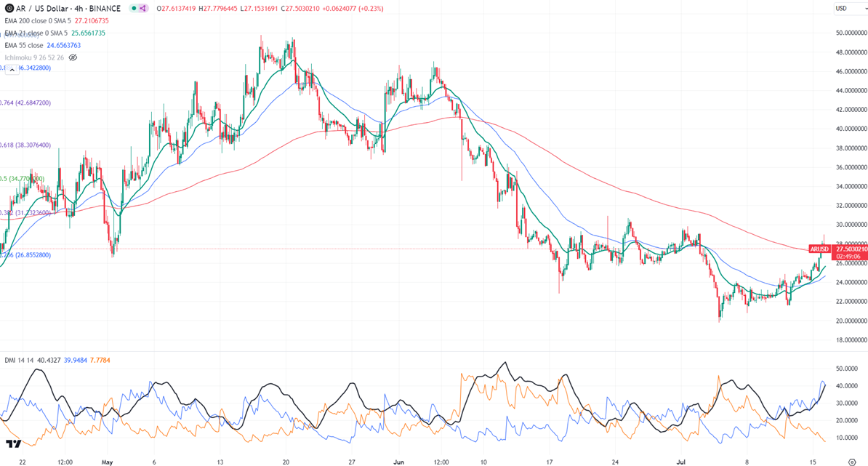Open the TradingView logo at bottom-left
The height and width of the screenshot is (466, 868).
pyautogui.click(x=13, y=444)
